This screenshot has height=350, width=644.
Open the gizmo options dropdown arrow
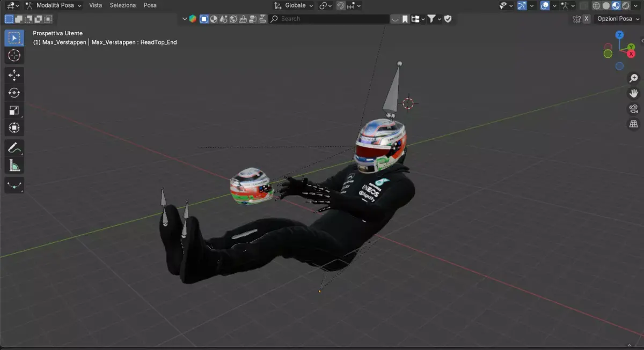pyautogui.click(x=532, y=5)
